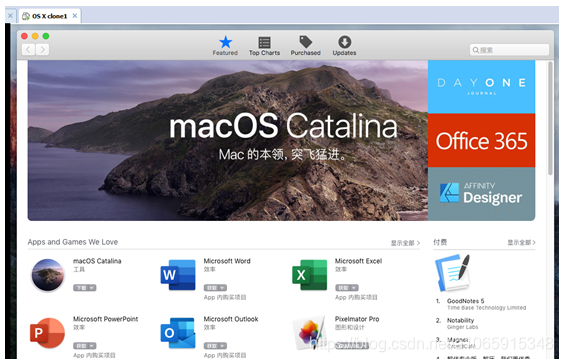Click the Microsoft Excel app icon
563x362 pixels.
pos(310,275)
